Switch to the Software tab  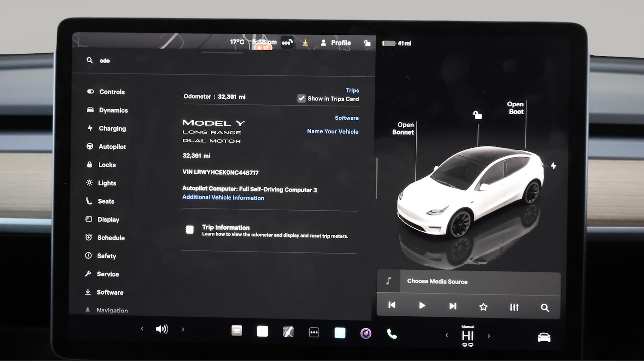tap(346, 118)
